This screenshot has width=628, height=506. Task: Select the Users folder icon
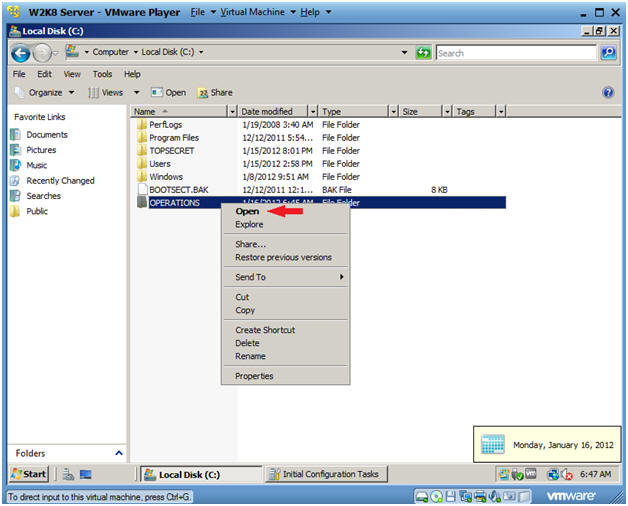coord(142,163)
